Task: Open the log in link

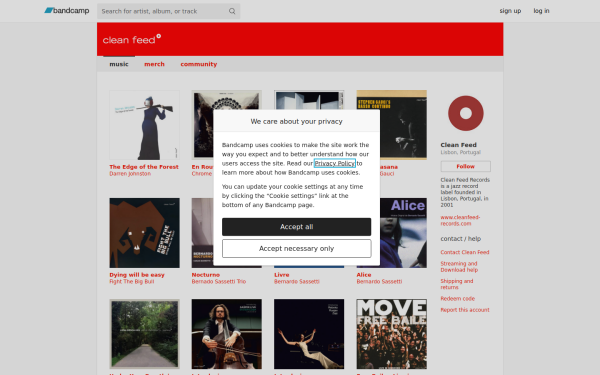Action: click(x=541, y=11)
